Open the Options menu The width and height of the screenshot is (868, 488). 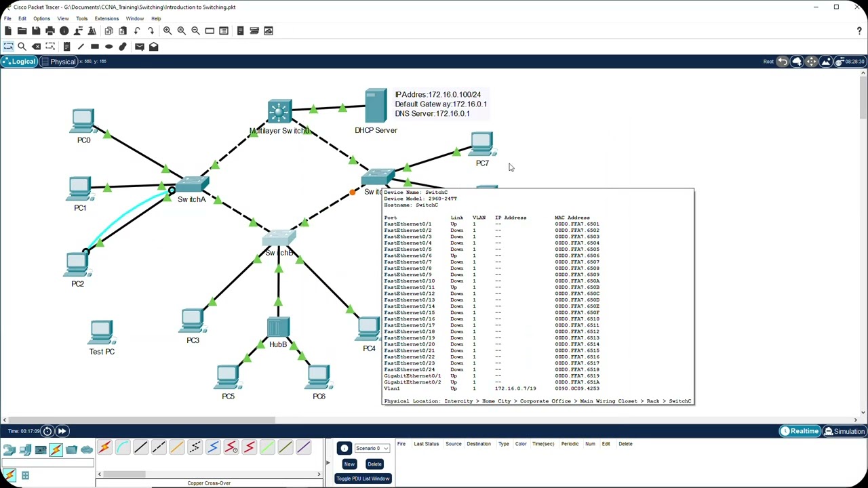coord(41,18)
